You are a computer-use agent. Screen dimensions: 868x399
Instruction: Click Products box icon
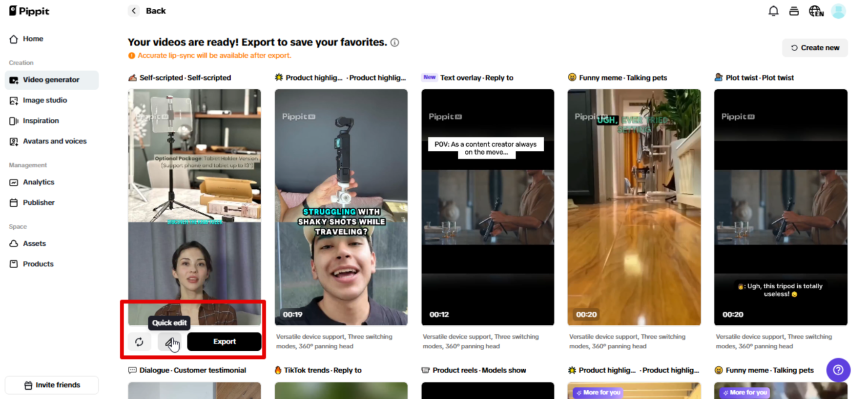click(14, 264)
